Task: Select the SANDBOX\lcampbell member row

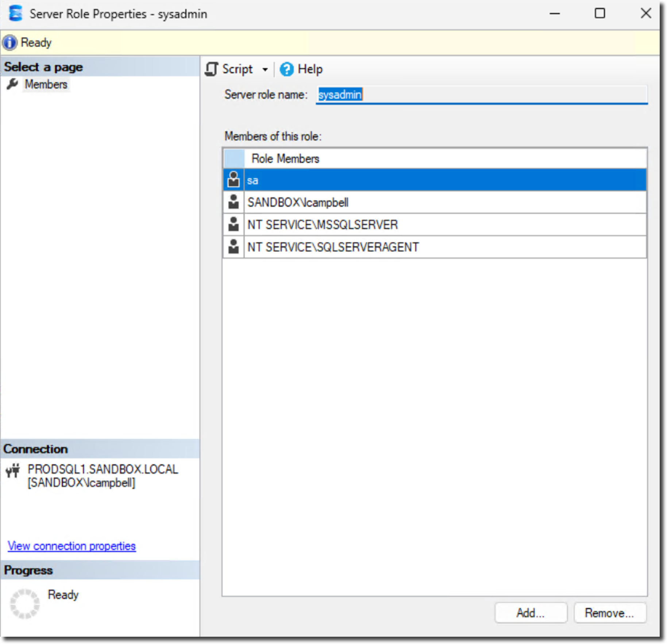Action: tap(435, 202)
